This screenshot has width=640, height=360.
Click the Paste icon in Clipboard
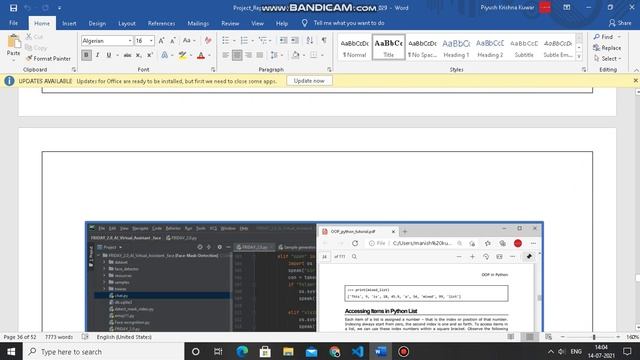click(13, 41)
